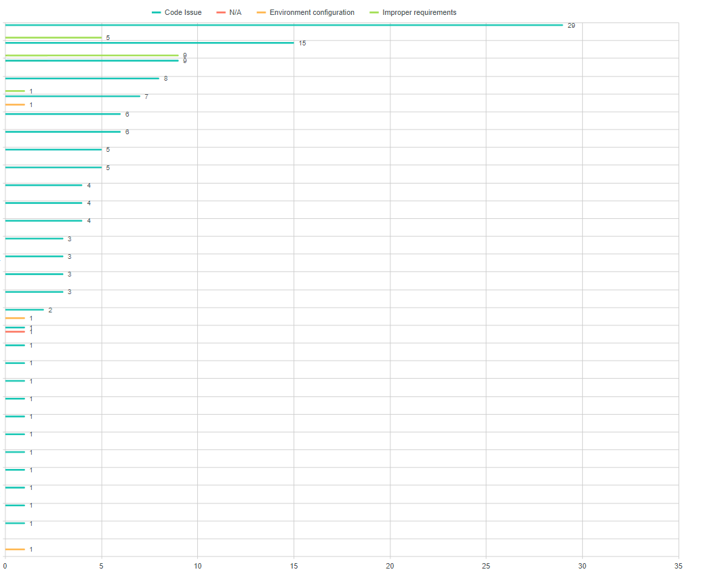
Task: Click orange Environment configuration legend swatch
Action: coord(261,12)
